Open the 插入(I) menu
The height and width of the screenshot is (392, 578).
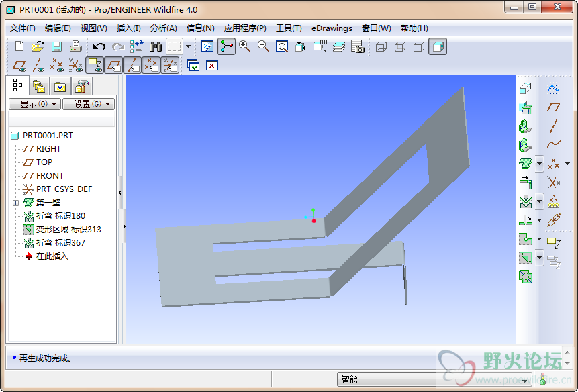[128, 28]
